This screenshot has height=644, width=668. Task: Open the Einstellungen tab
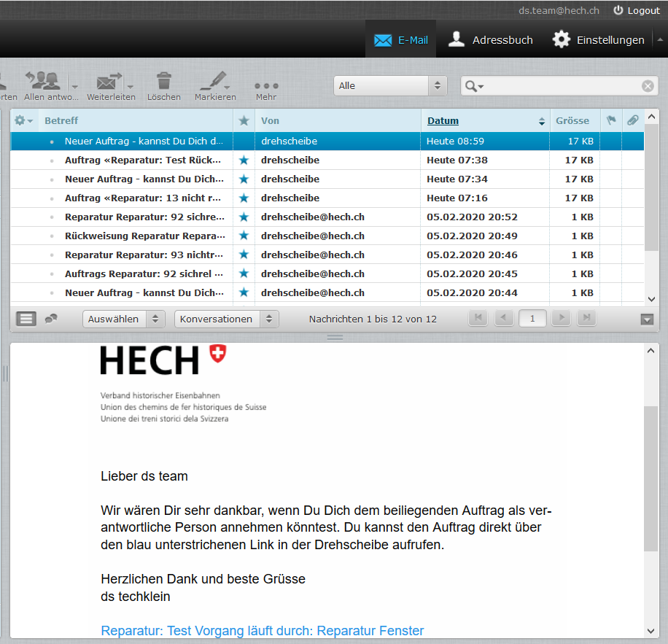coord(598,40)
